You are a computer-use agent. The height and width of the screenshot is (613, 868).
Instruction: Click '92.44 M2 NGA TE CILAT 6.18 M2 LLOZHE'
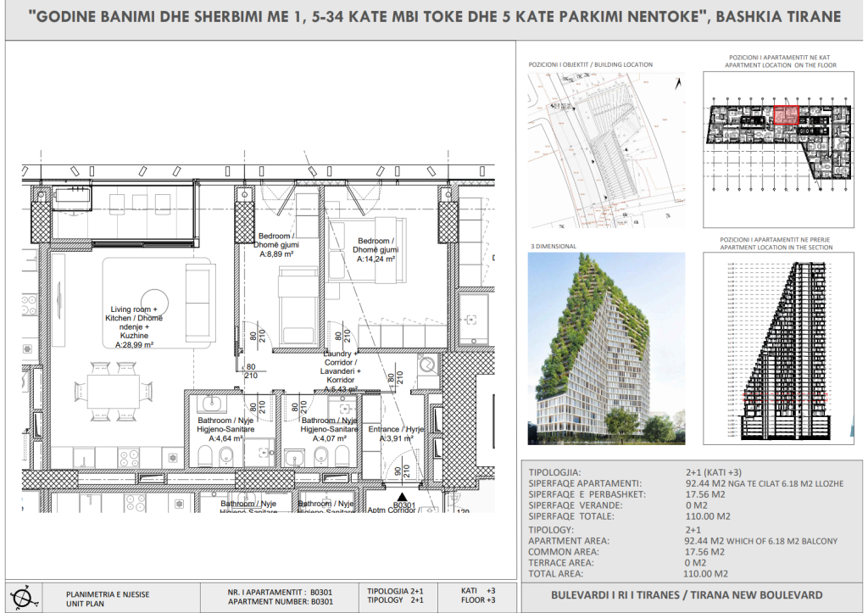pyautogui.click(x=765, y=483)
